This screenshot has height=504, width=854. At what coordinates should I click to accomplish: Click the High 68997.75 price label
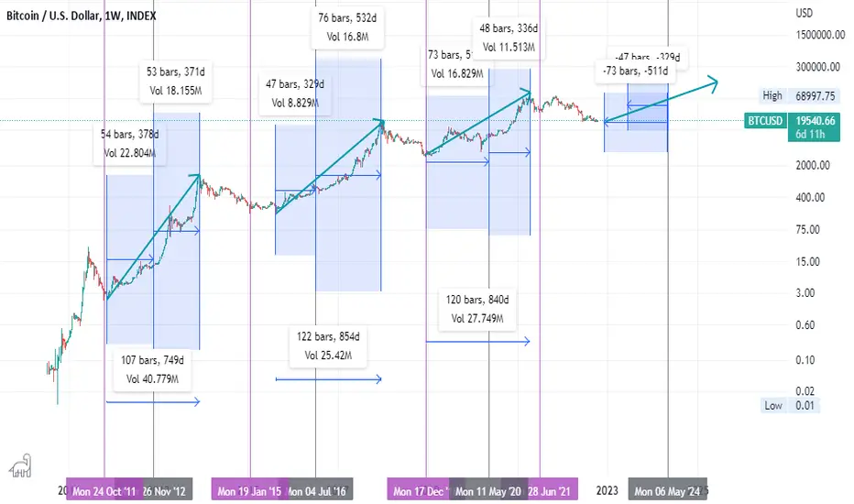[799, 96]
